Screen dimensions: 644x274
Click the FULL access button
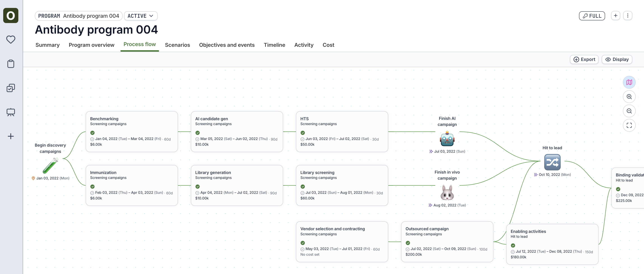[x=592, y=16]
